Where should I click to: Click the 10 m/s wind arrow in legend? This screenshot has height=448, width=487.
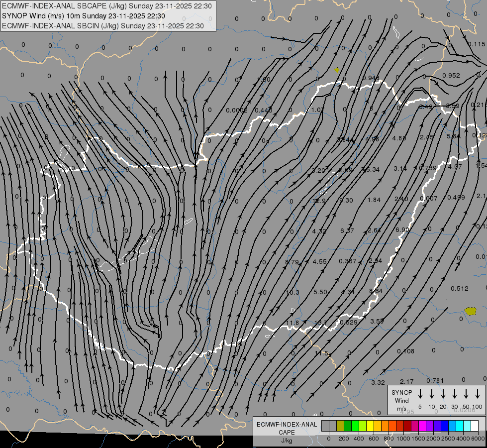coord(432,393)
